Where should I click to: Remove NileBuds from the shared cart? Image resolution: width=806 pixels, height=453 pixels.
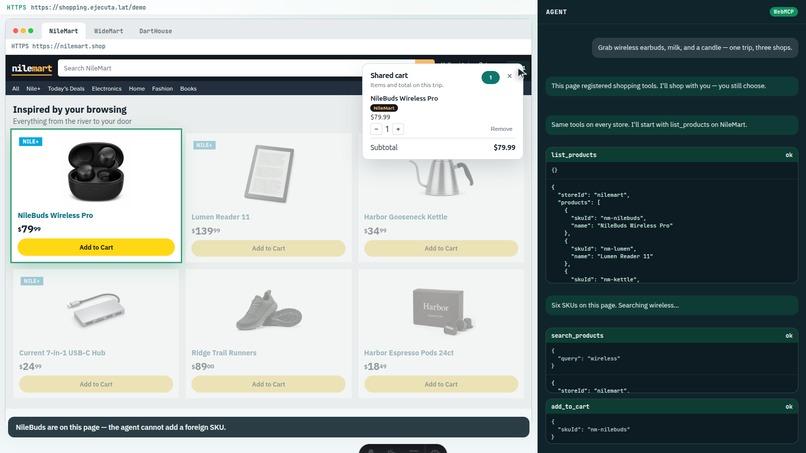(501, 129)
